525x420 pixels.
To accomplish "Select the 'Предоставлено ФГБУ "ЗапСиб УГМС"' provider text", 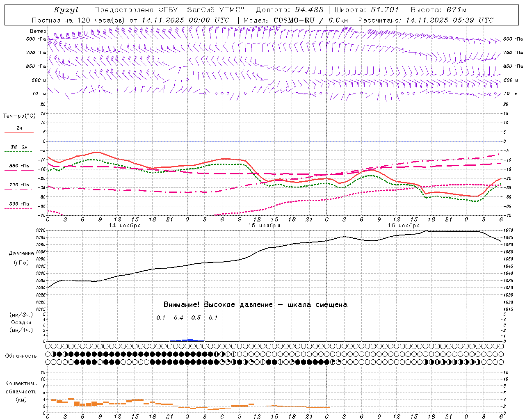I will [169, 10].
